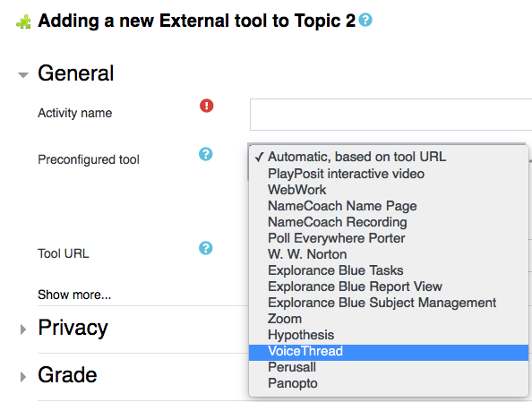532x402 pixels.
Task: Choose NameCoach Recording option
Action: point(389,222)
